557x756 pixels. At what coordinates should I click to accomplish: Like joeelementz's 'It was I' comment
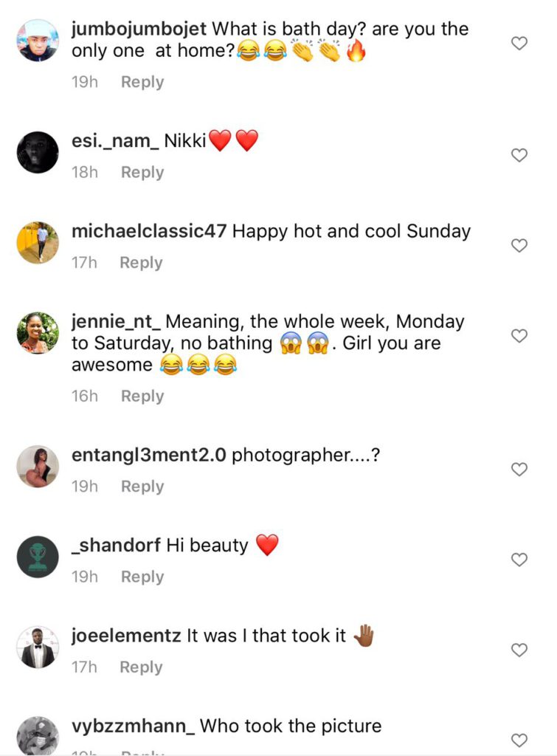(x=519, y=650)
